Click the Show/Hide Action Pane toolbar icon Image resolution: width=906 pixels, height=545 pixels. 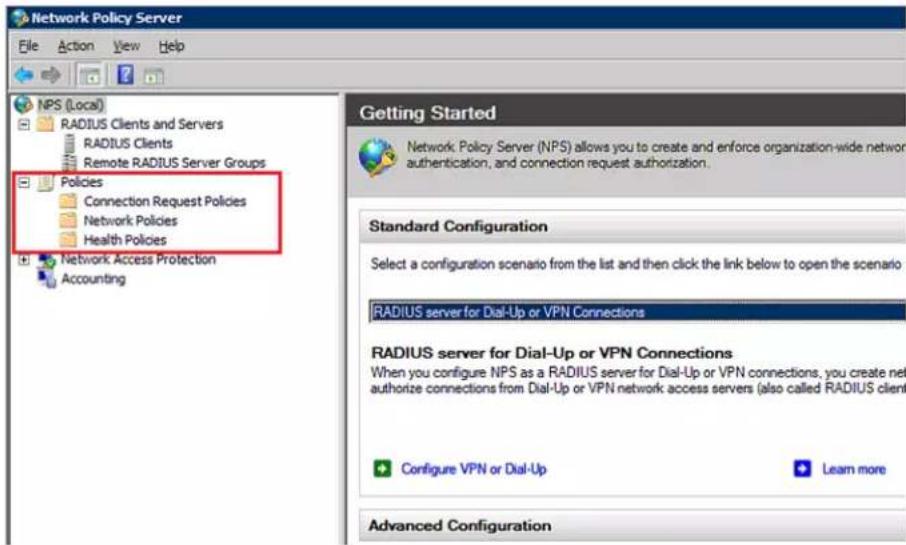[x=154, y=76]
